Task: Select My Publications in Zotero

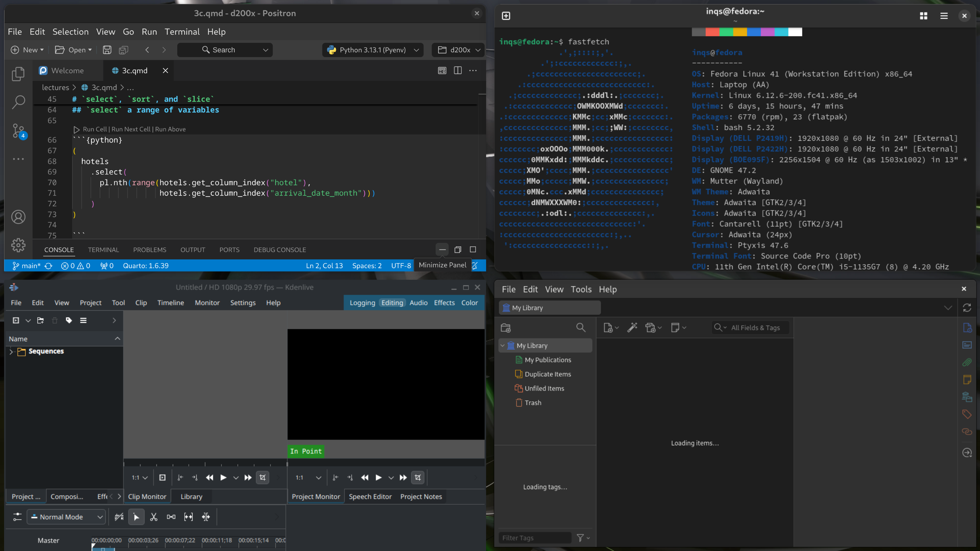Action: pyautogui.click(x=548, y=360)
